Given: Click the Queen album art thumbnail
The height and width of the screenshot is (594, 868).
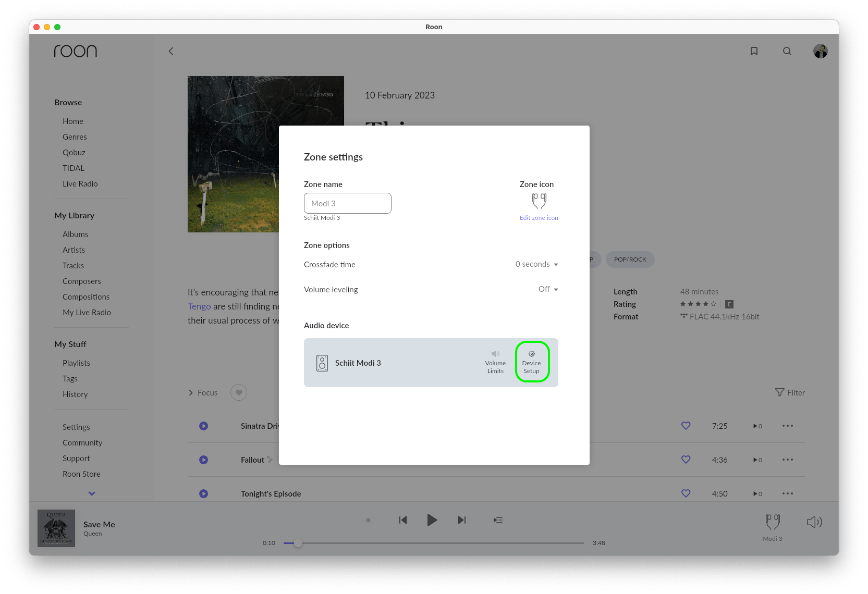Looking at the screenshot, I should [56, 528].
